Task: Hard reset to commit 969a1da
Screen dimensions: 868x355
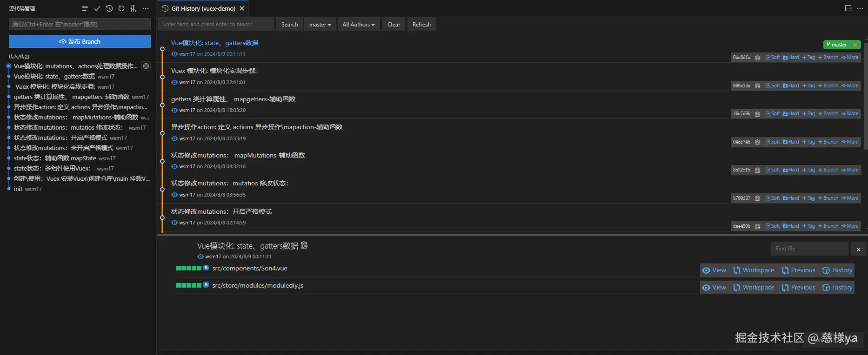Action: pyautogui.click(x=791, y=85)
